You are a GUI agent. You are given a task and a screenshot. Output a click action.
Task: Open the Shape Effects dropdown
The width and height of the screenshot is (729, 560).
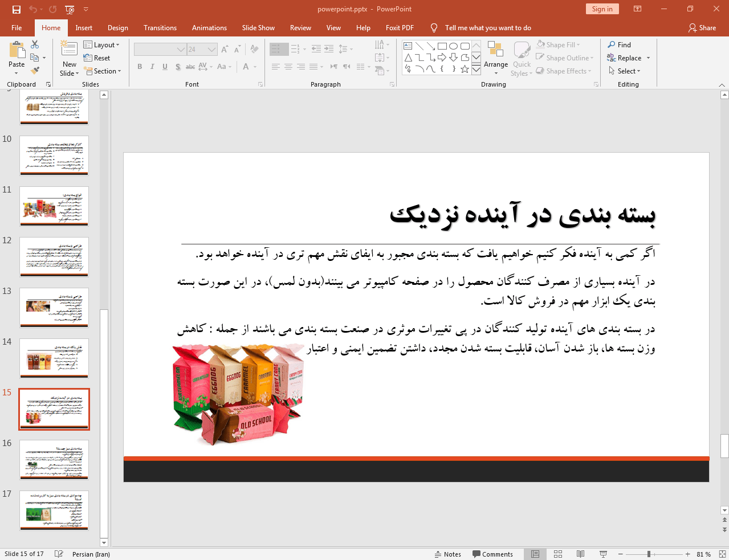[x=564, y=71]
